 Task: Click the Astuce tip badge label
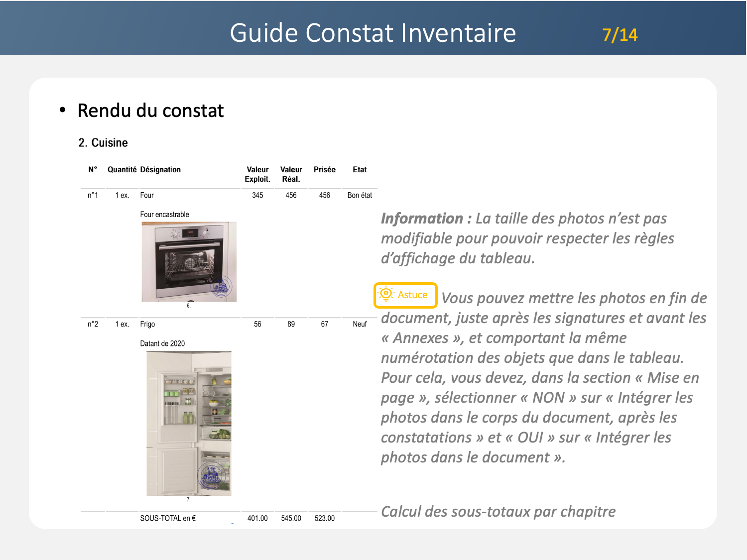tap(412, 295)
